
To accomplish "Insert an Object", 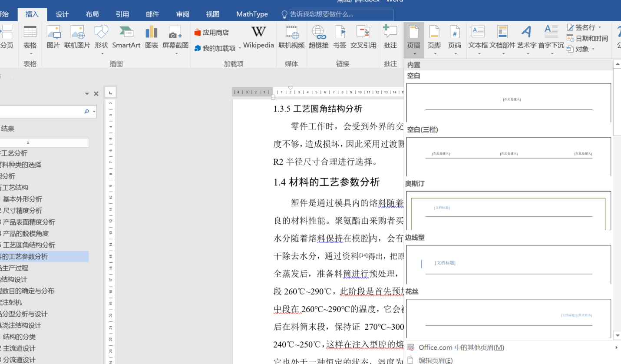I will (578, 49).
